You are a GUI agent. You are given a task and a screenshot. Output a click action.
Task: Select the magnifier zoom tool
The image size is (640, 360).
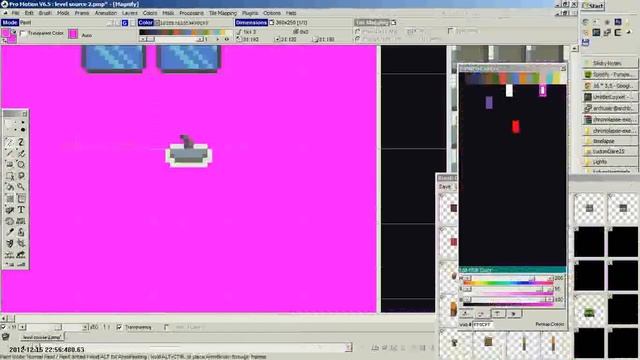point(21,187)
